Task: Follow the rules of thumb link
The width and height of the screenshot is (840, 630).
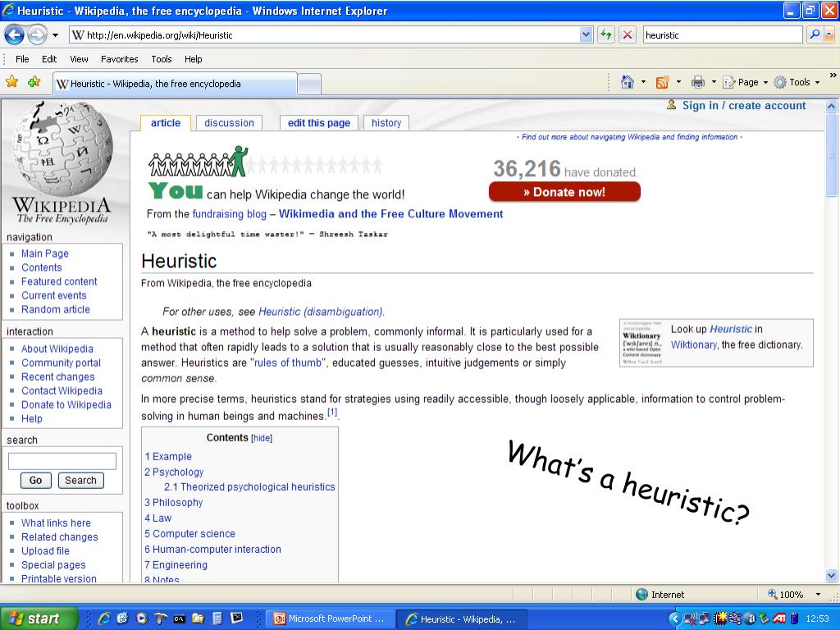Action: coord(288,363)
